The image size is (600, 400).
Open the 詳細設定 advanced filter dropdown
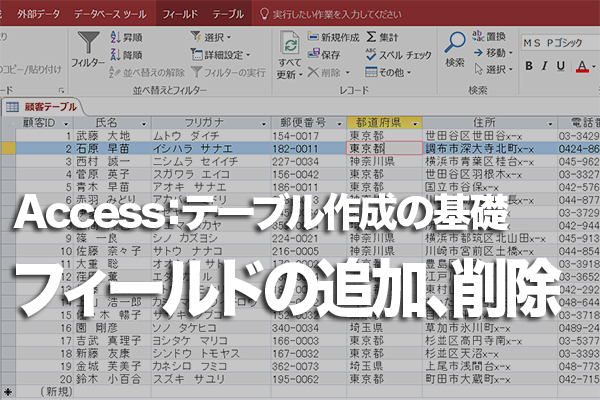(x=220, y=55)
